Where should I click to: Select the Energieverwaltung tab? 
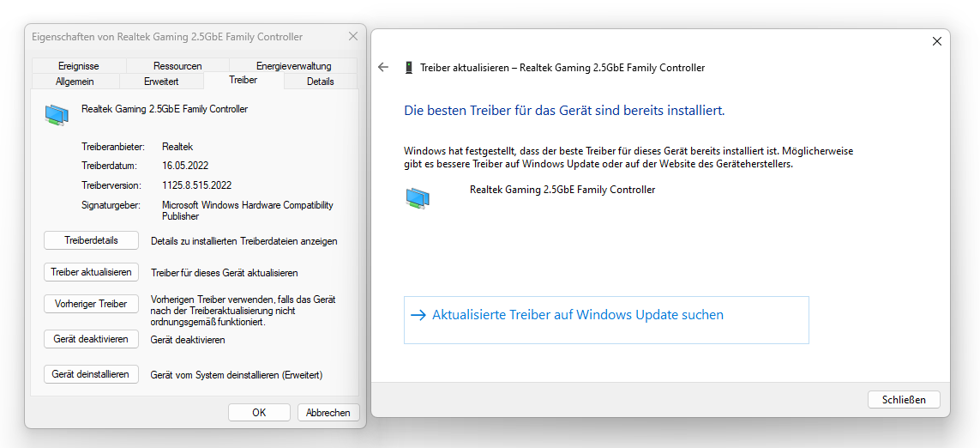pyautogui.click(x=294, y=66)
